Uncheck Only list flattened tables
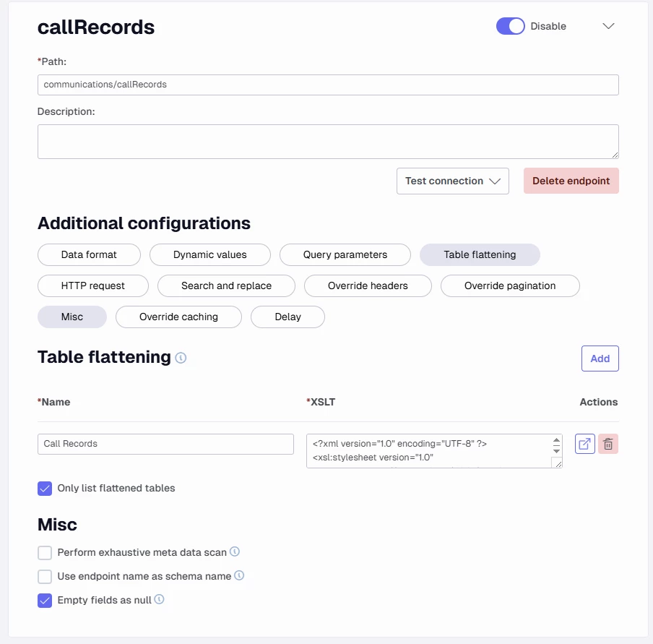The height and width of the screenshot is (644, 653). click(x=45, y=488)
